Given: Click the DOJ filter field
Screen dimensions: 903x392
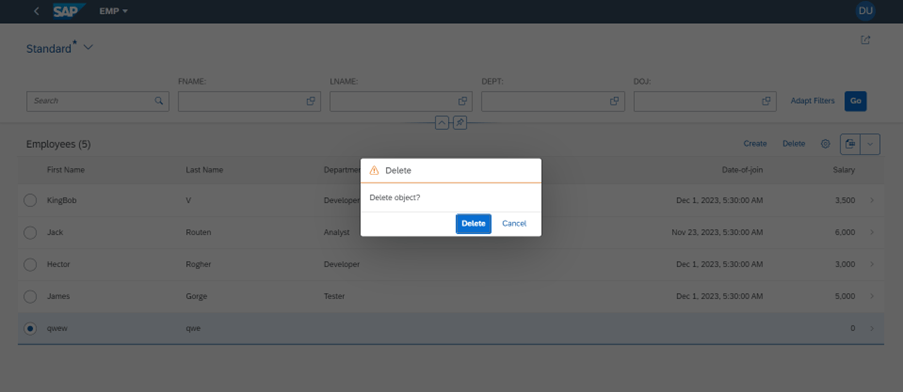Looking at the screenshot, I should 705,101.
